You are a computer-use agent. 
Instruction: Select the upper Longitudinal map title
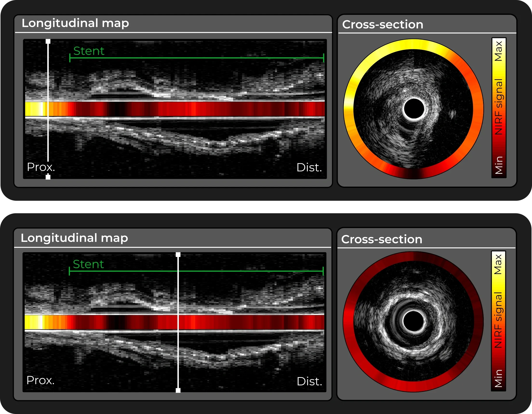[x=75, y=23]
